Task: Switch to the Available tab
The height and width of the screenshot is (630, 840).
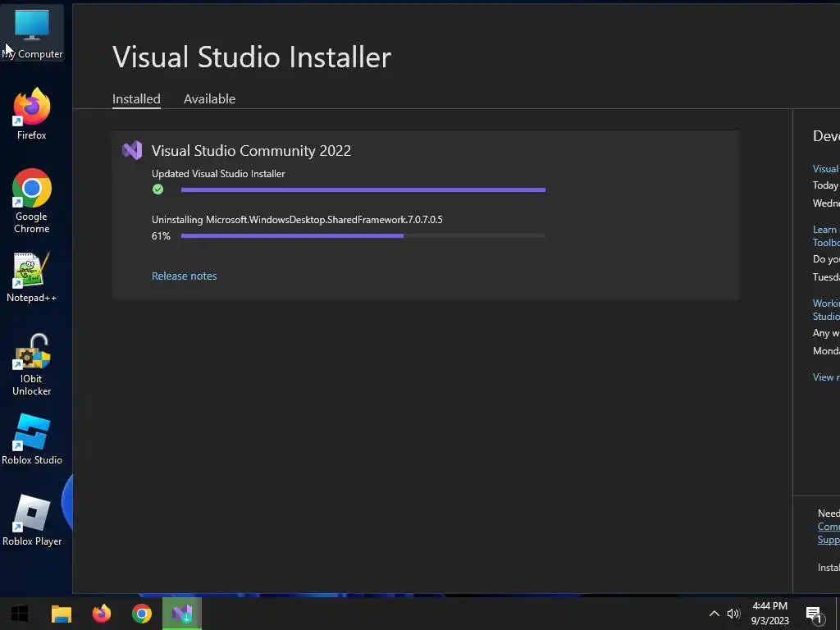Action: 209,99
